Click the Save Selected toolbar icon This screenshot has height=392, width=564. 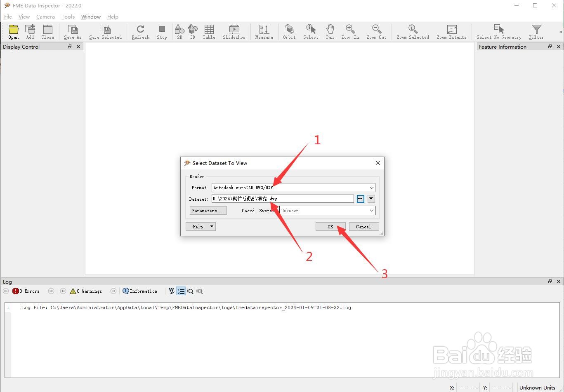point(106,32)
